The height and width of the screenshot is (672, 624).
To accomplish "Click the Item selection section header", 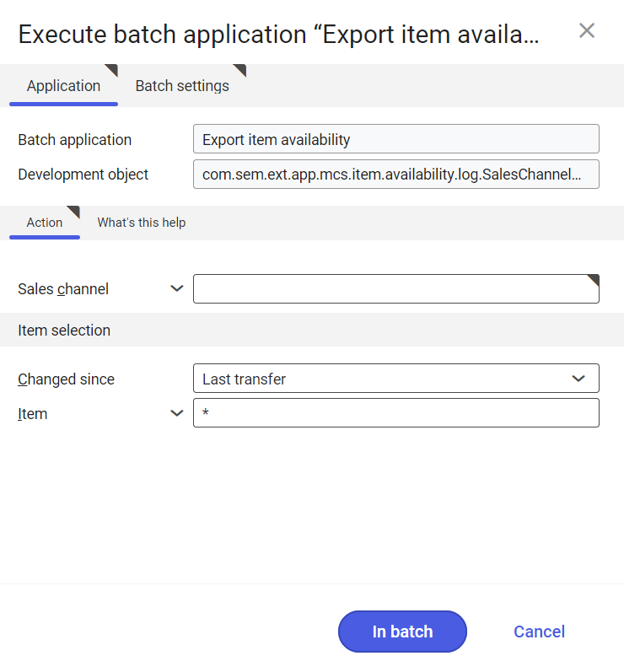I will pyautogui.click(x=64, y=330).
